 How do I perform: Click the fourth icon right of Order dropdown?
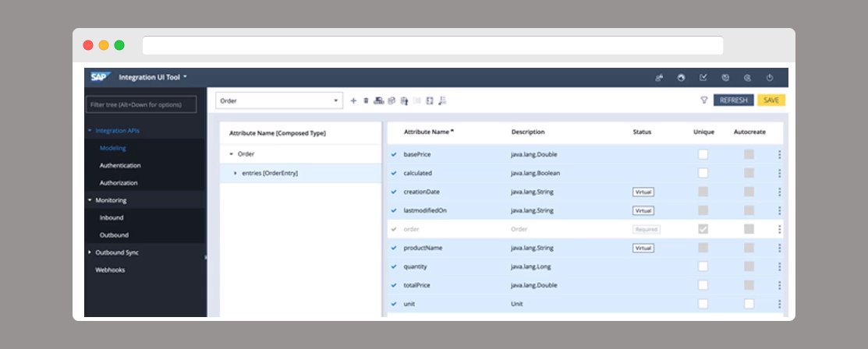click(x=392, y=100)
